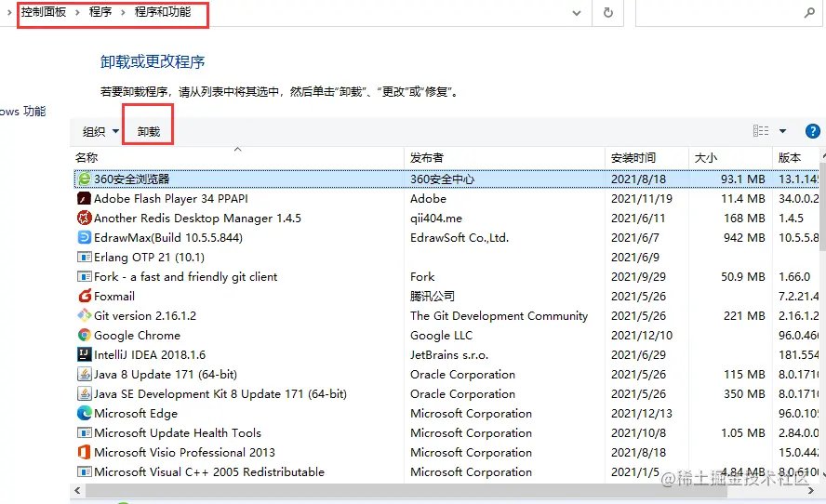Expand chevron between 程序 and 程序和功能
Image resolution: width=826 pixels, height=504 pixels.
coord(123,12)
